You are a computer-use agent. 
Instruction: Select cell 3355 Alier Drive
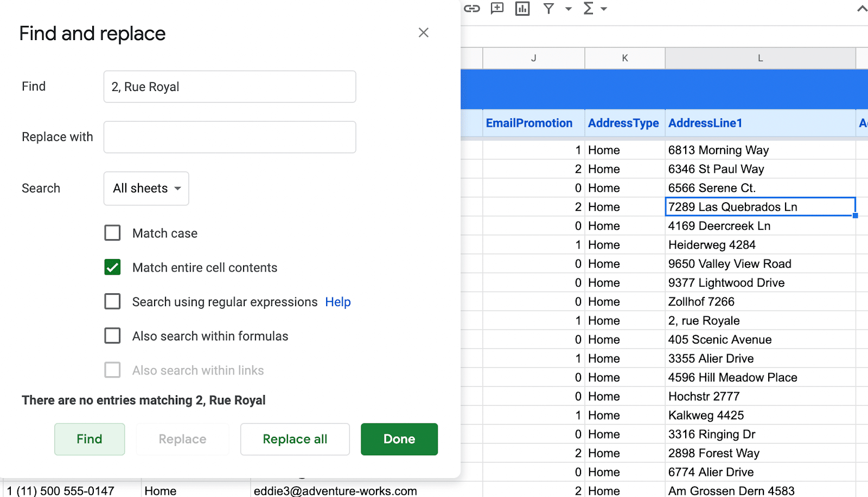pyautogui.click(x=760, y=359)
